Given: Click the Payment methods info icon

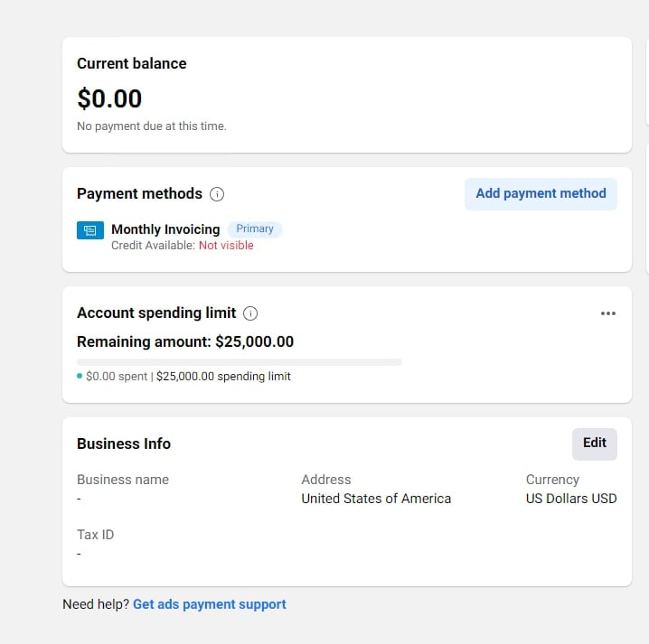Looking at the screenshot, I should pyautogui.click(x=217, y=194).
